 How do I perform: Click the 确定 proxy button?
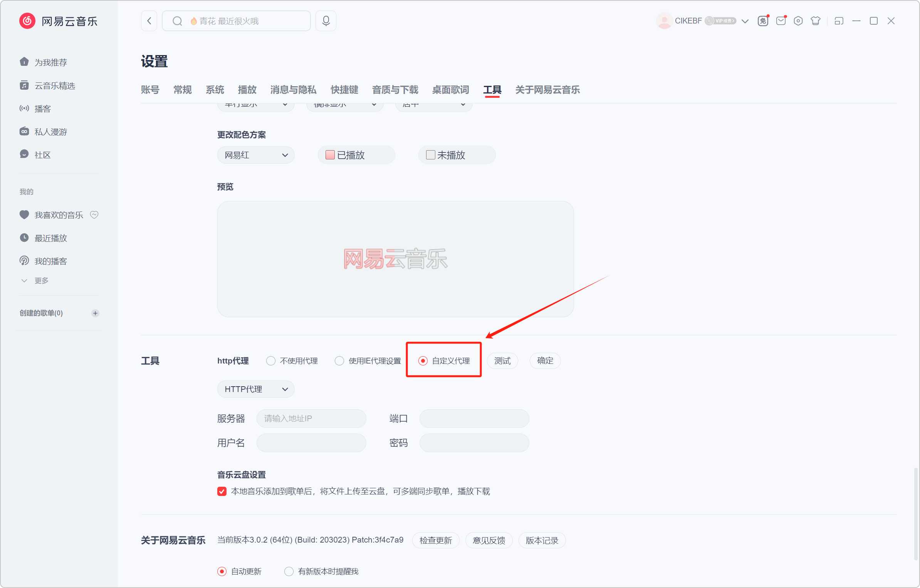coord(545,361)
